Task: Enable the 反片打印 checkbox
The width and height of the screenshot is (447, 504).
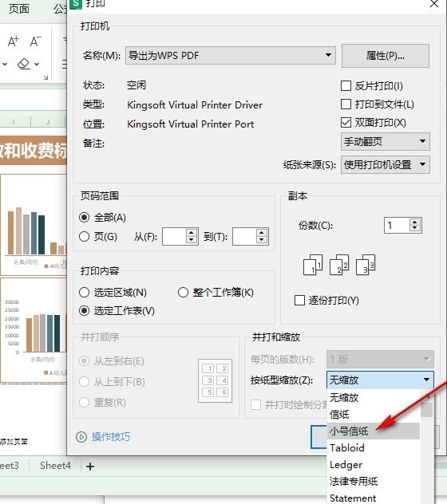Action: [x=346, y=86]
